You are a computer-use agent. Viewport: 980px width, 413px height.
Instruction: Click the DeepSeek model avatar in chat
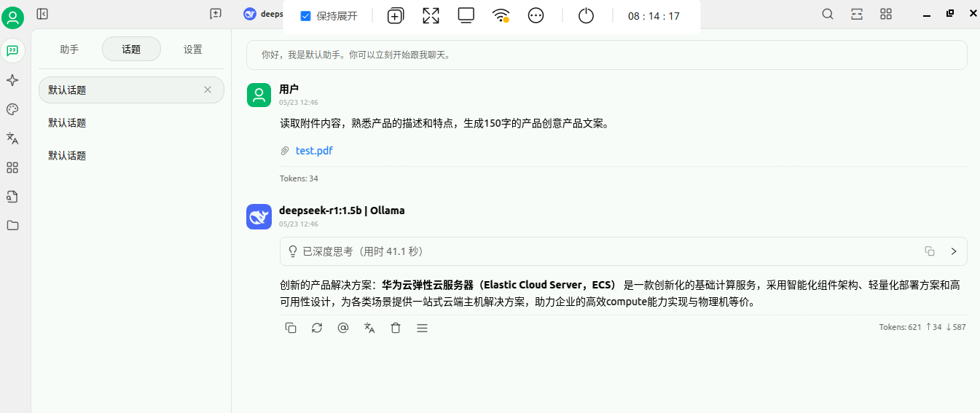(x=259, y=217)
